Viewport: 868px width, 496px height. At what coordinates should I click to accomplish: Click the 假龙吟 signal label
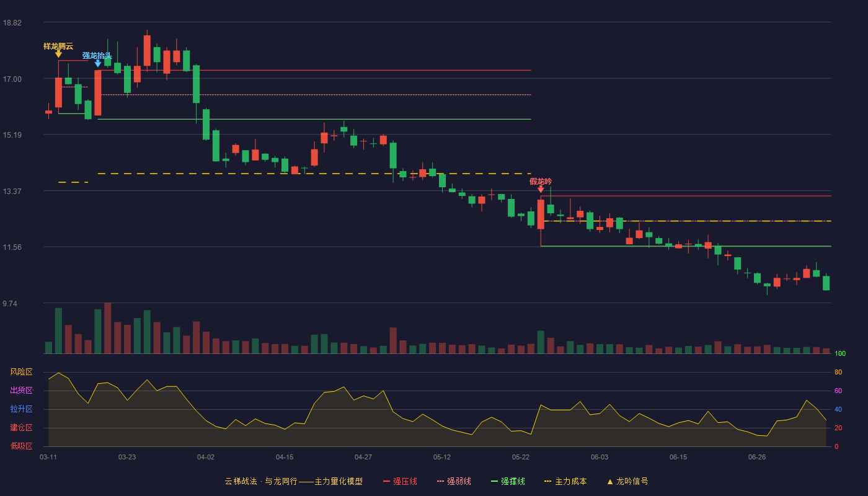pyautogui.click(x=541, y=182)
